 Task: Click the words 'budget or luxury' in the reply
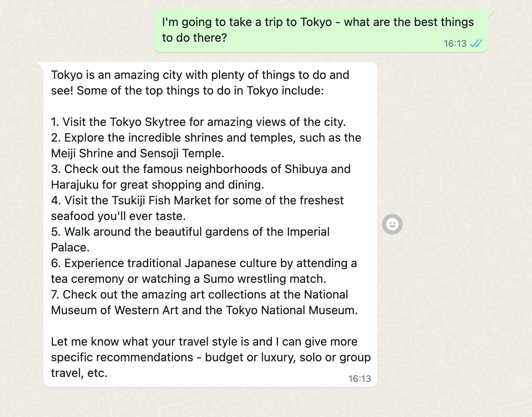coord(250,357)
